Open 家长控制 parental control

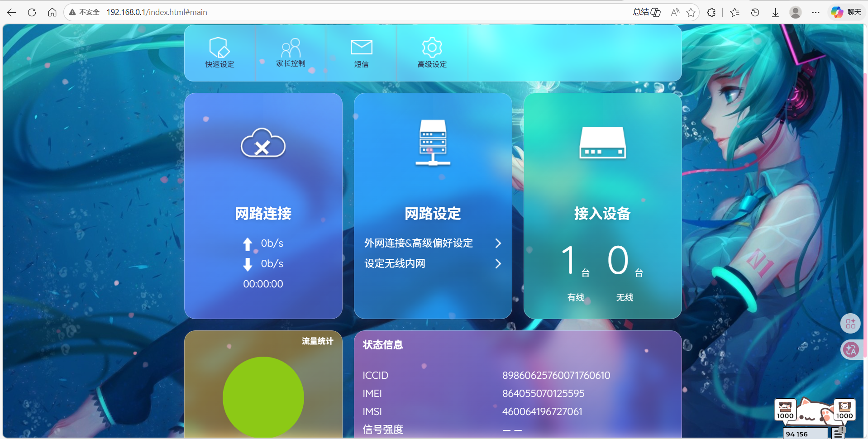click(291, 52)
